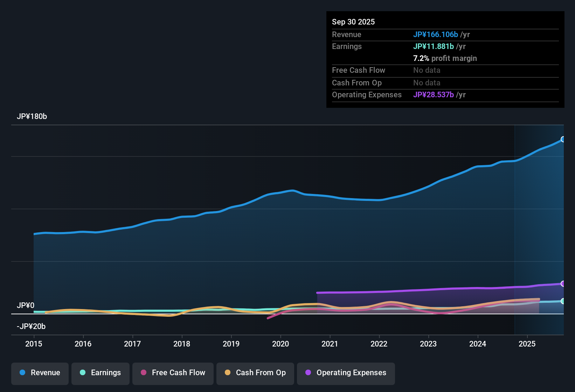Viewport: 575px width, 392px height.
Task: Hide the Free Cash Flow series from the legend
Action: 173,373
